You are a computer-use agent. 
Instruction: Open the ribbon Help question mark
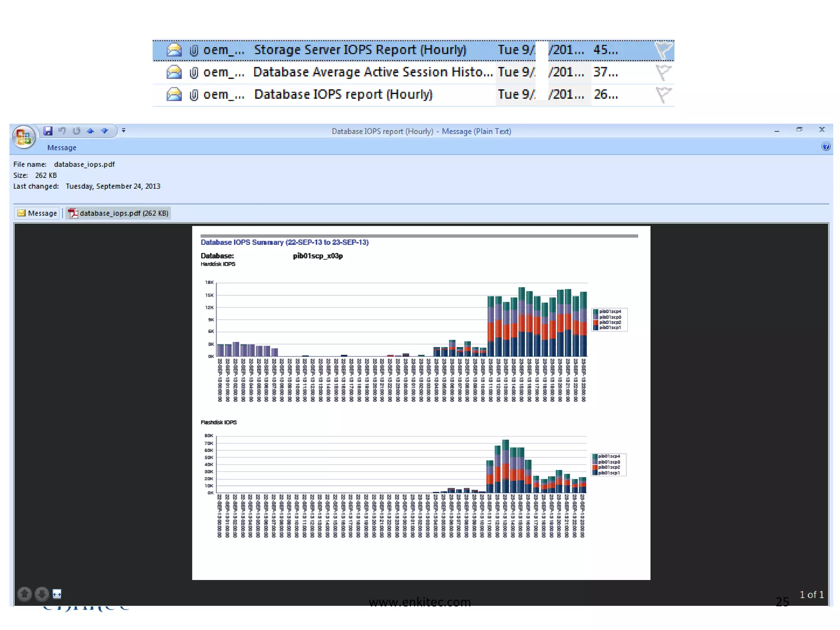pyautogui.click(x=826, y=147)
